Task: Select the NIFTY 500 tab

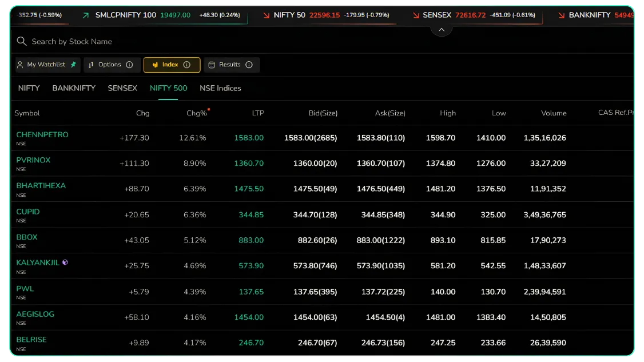Action: (168, 88)
